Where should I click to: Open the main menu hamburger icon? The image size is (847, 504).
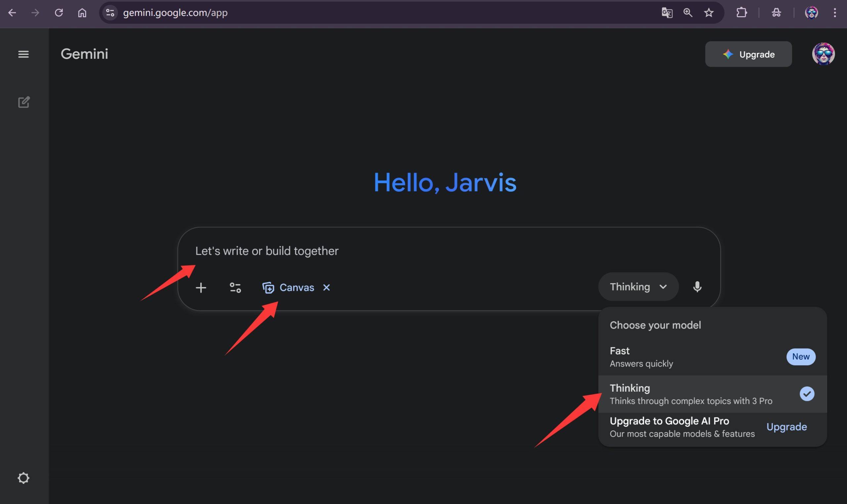tap(23, 54)
